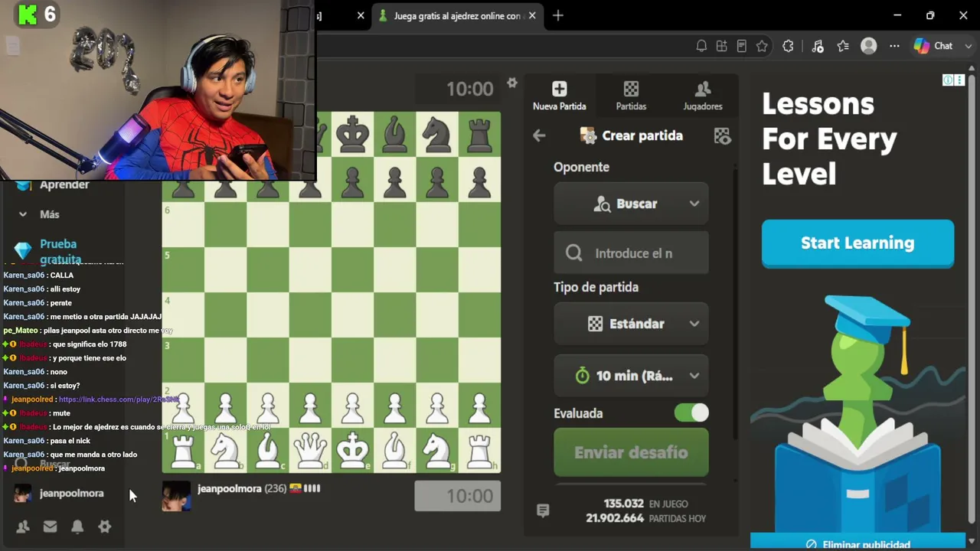Switch to the Nueva Partida tab
This screenshot has height=551, width=980.
click(x=560, y=96)
